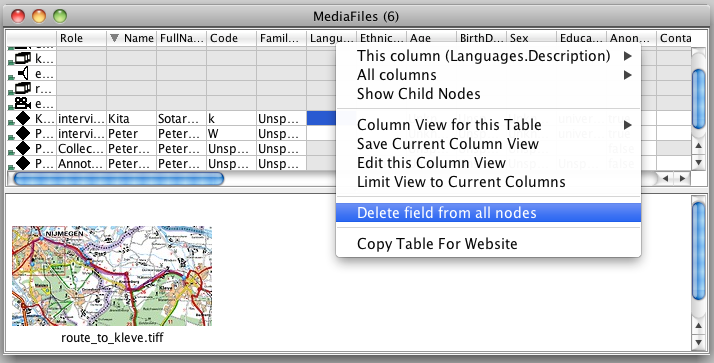Minimize the MediaFiles window with yellow button
714x363 pixels.
pyautogui.click(x=39, y=16)
